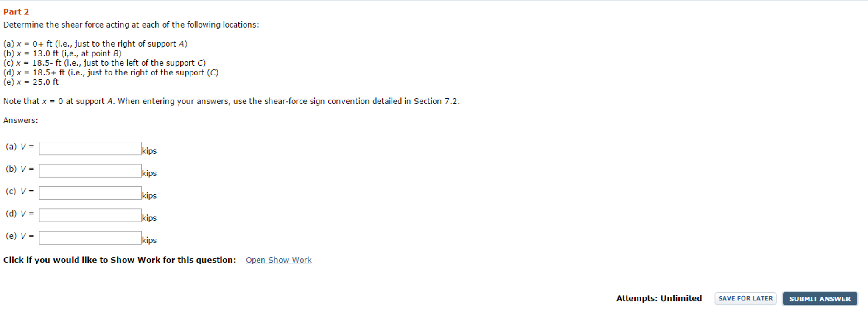Click location line (d) x = 18.5+ ft

tap(111, 72)
